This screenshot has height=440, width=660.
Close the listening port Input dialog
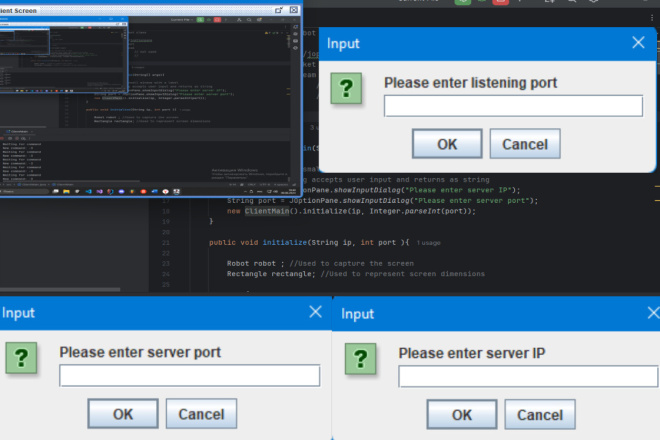tap(638, 42)
